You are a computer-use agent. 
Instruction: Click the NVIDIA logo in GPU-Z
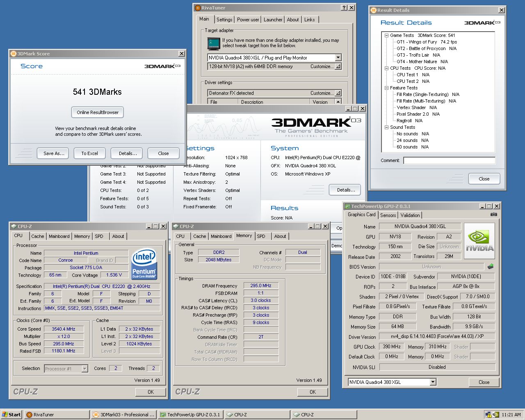tap(479, 241)
